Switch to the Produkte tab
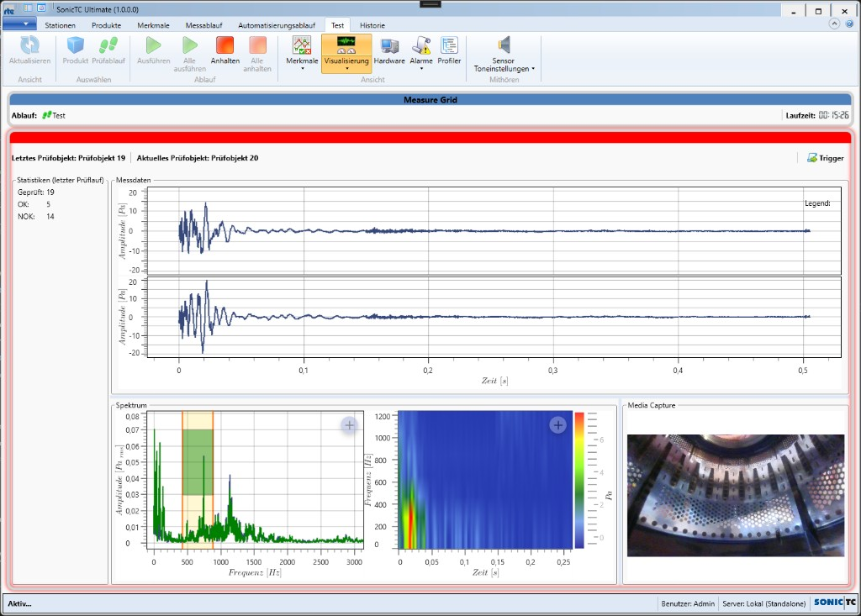Screen dimensions: 861x616 tap(107, 25)
